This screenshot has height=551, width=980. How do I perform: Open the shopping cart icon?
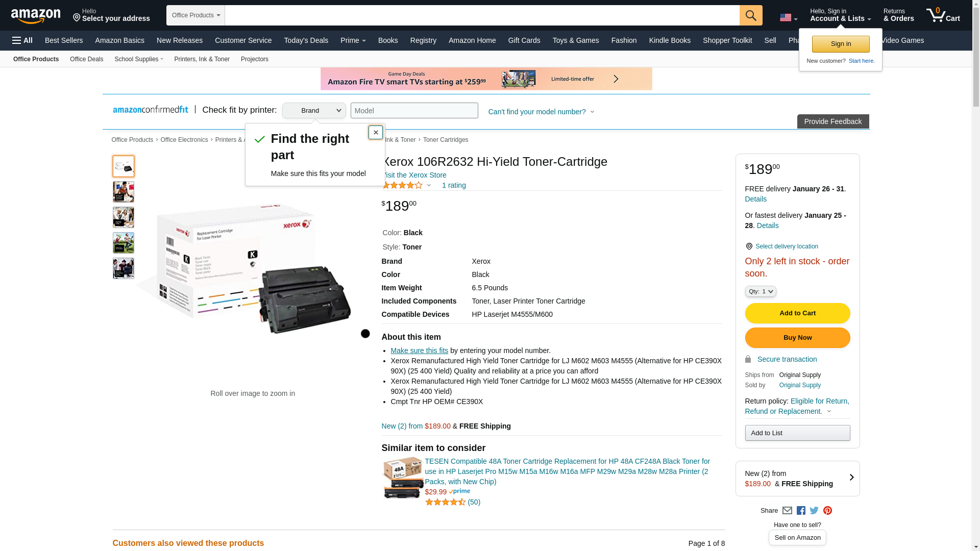pyautogui.click(x=943, y=15)
